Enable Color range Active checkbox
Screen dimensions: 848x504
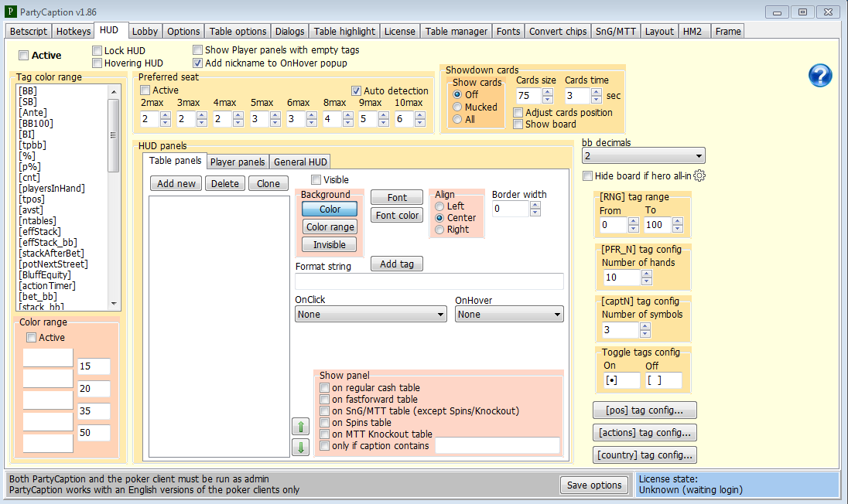pyautogui.click(x=32, y=338)
